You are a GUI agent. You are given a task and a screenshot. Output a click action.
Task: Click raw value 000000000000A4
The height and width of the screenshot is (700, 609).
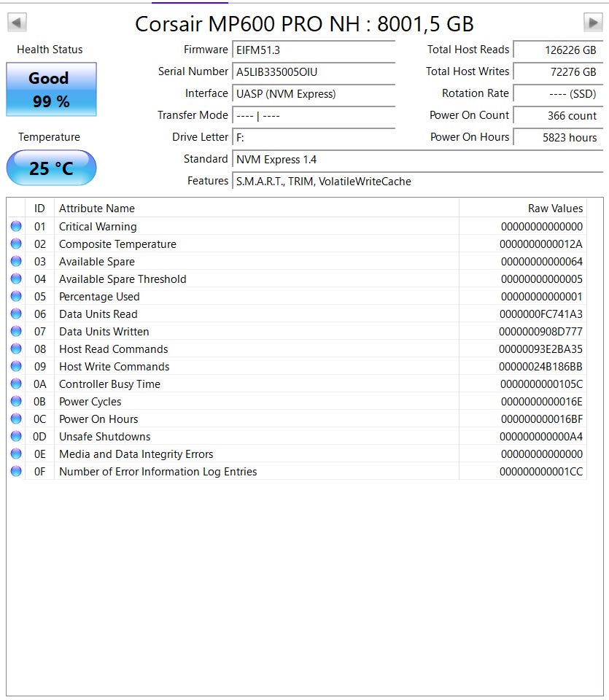[x=541, y=437]
